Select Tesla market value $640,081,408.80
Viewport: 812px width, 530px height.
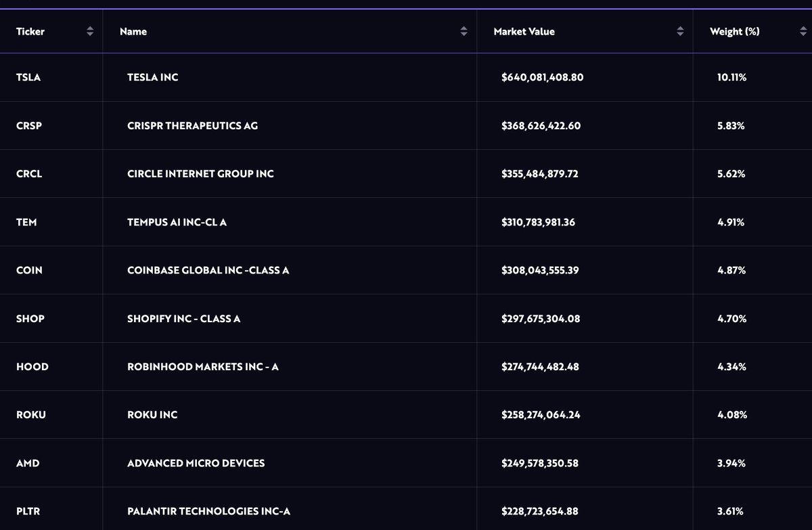click(x=542, y=77)
